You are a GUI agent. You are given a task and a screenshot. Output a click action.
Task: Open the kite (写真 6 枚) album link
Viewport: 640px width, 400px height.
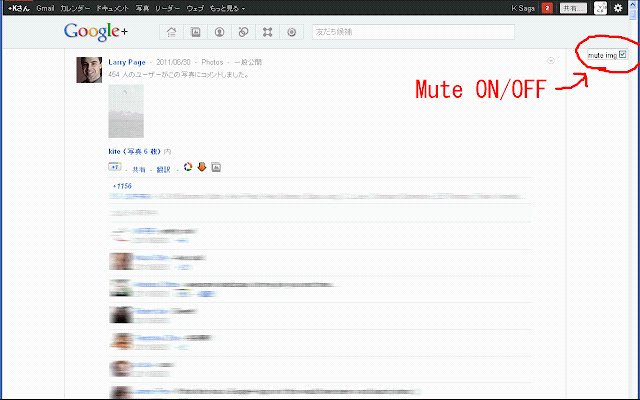(135, 151)
